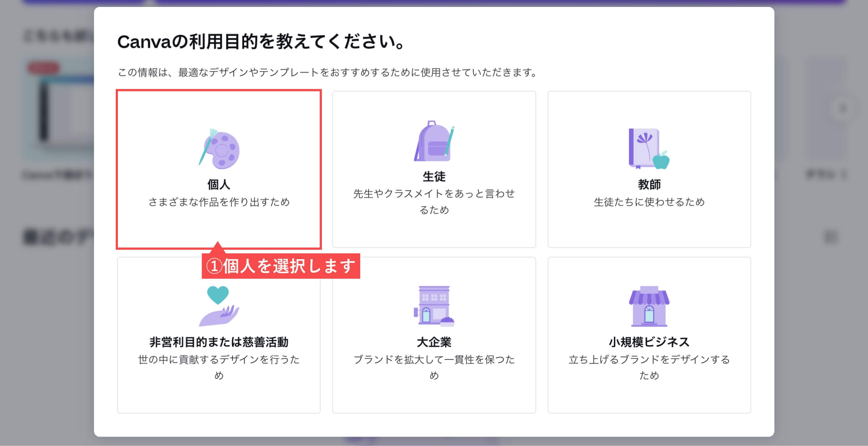Screen dimensions: 868x446
Task: Click description 立ち上げるブランドをデザインするため
Action: tap(649, 367)
